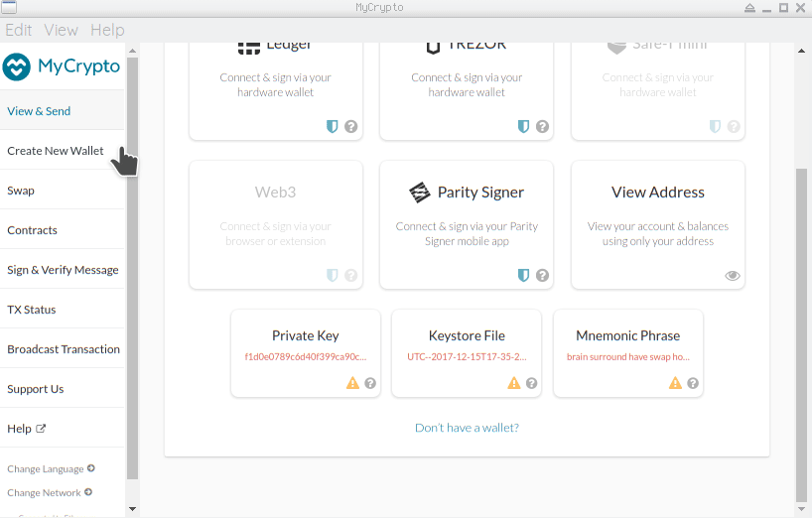Click the keystore example text UTC--2017-12-15T17-35-2...
Viewport: 812px width, 518px height.
tap(467, 357)
